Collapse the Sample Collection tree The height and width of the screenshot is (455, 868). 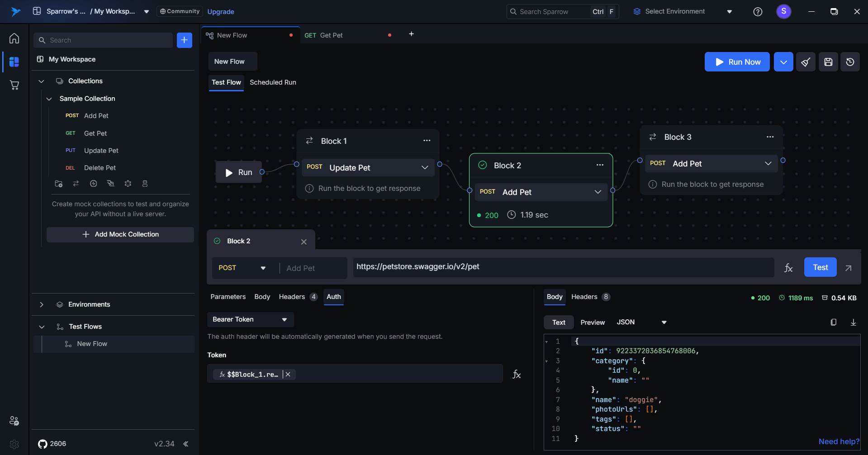click(49, 99)
